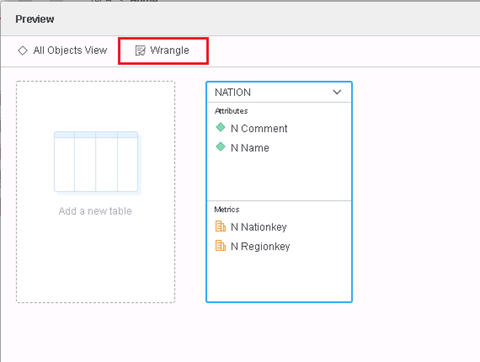This screenshot has width=480, height=362.
Task: Click the Preview dialog title
Action: click(x=35, y=19)
